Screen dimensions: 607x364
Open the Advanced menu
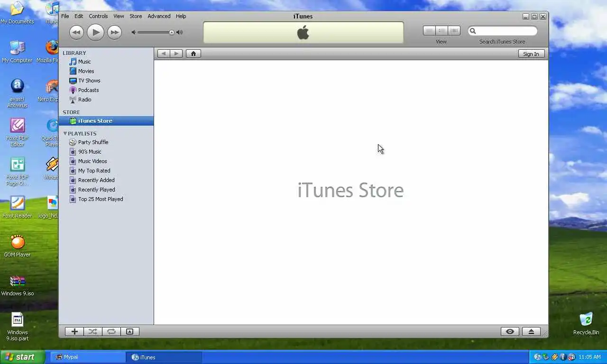coord(159,16)
